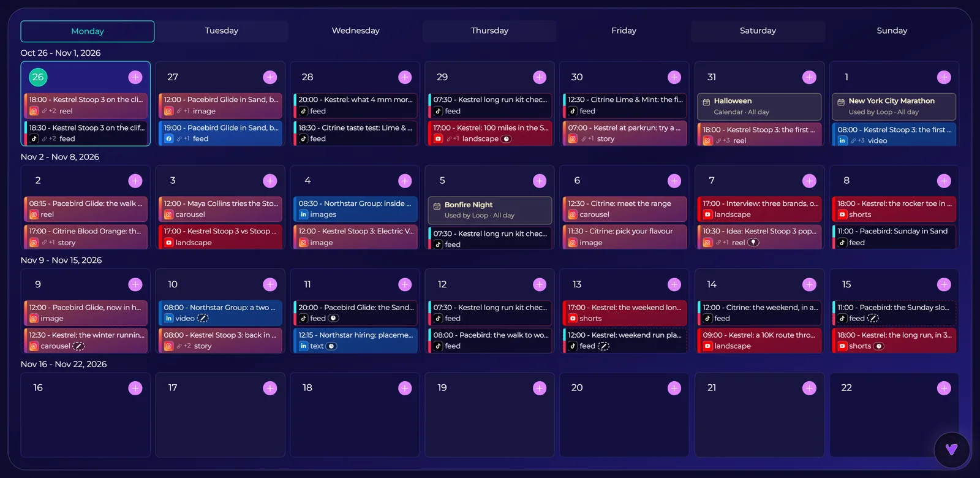
Task: Open the 08:15 Pacebird Glide reel post
Action: (86, 209)
